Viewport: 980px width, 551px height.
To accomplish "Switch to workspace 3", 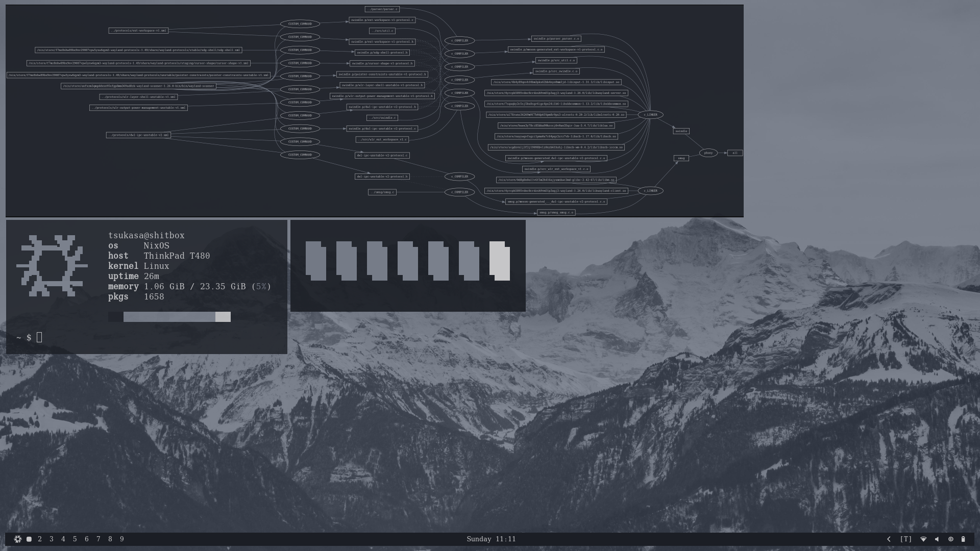I will pos(52,539).
